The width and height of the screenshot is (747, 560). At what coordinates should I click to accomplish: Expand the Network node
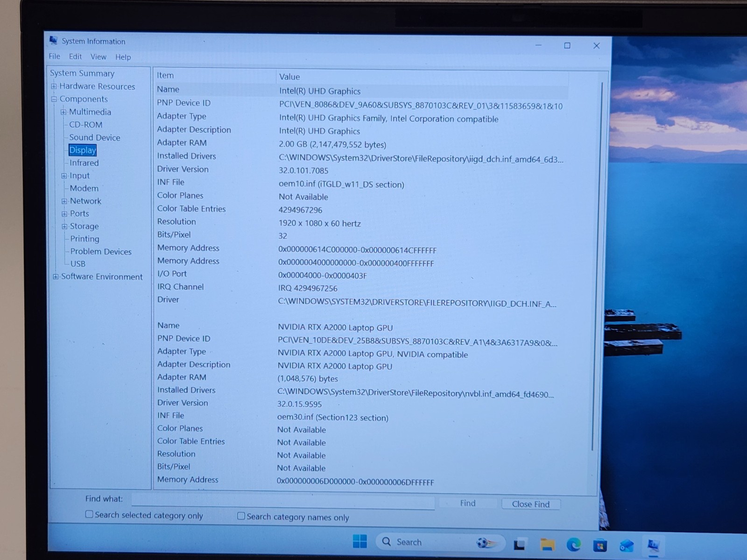click(x=64, y=201)
